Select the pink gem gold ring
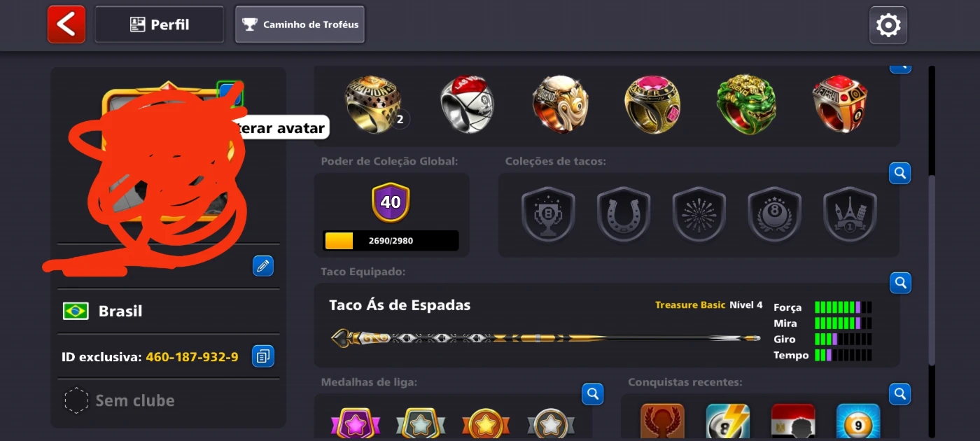This screenshot has height=441, width=980. click(652, 104)
